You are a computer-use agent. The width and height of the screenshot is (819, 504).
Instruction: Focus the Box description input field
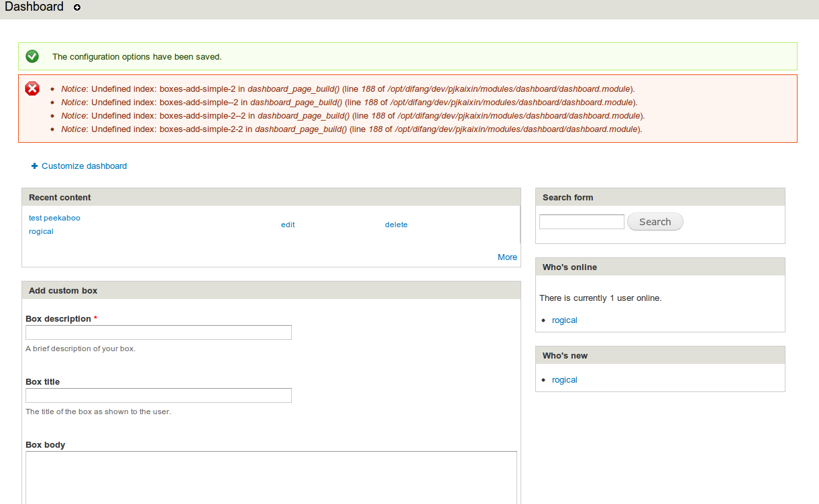[158, 332]
